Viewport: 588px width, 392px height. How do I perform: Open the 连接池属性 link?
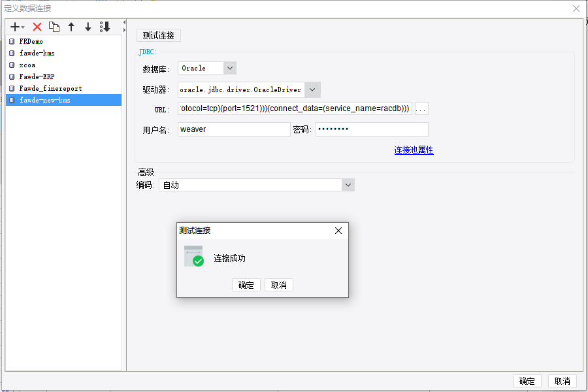pos(414,150)
